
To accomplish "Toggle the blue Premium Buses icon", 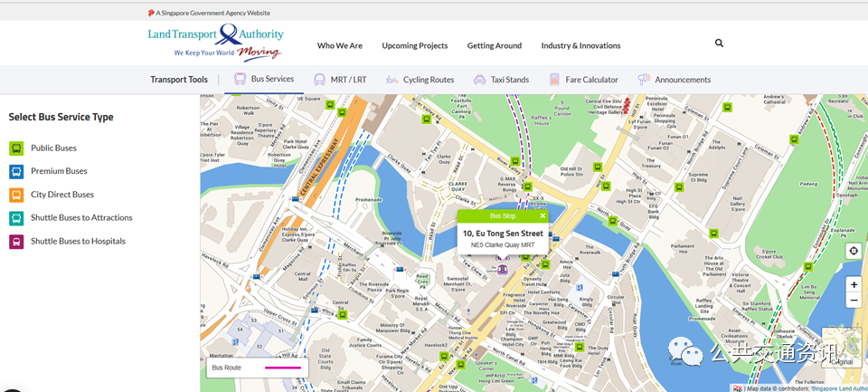I will [16, 171].
